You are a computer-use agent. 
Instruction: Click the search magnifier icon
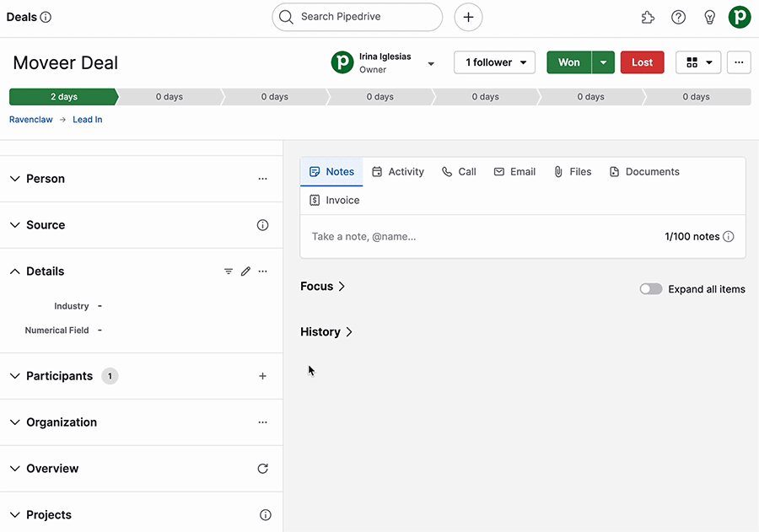(x=286, y=17)
